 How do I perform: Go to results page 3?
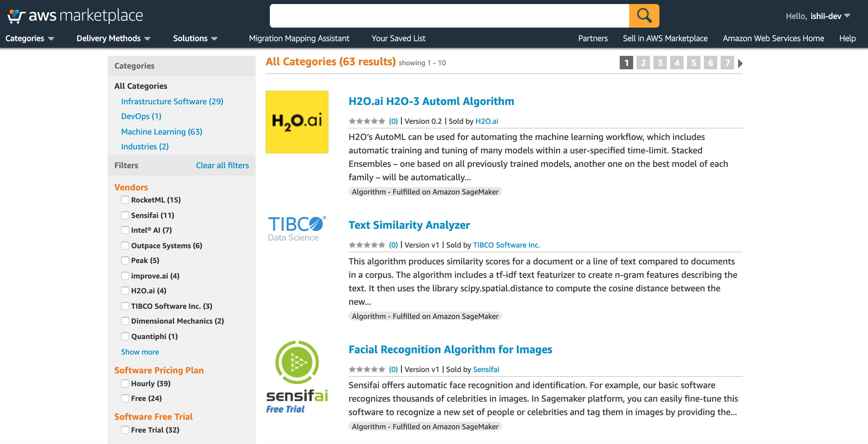[x=660, y=63]
